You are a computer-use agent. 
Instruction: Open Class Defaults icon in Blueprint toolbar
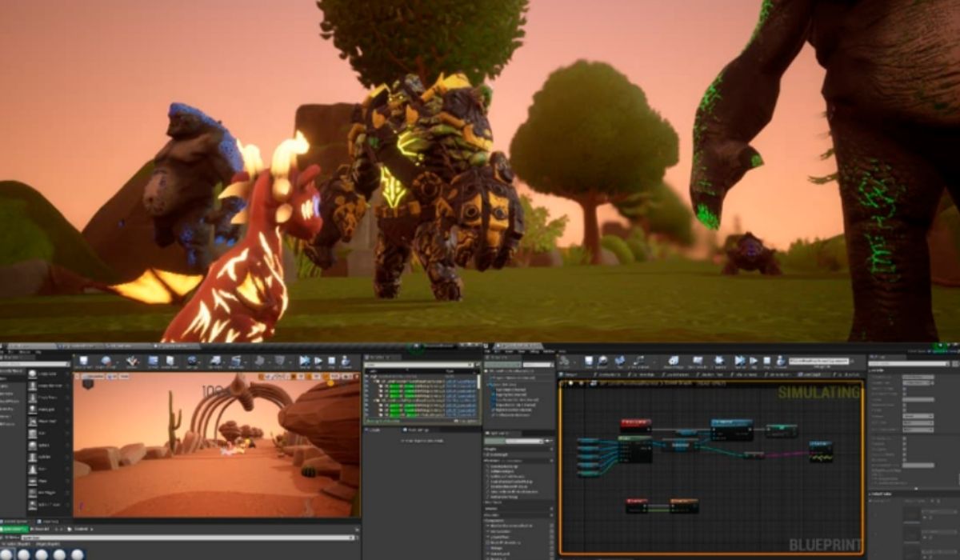click(697, 361)
